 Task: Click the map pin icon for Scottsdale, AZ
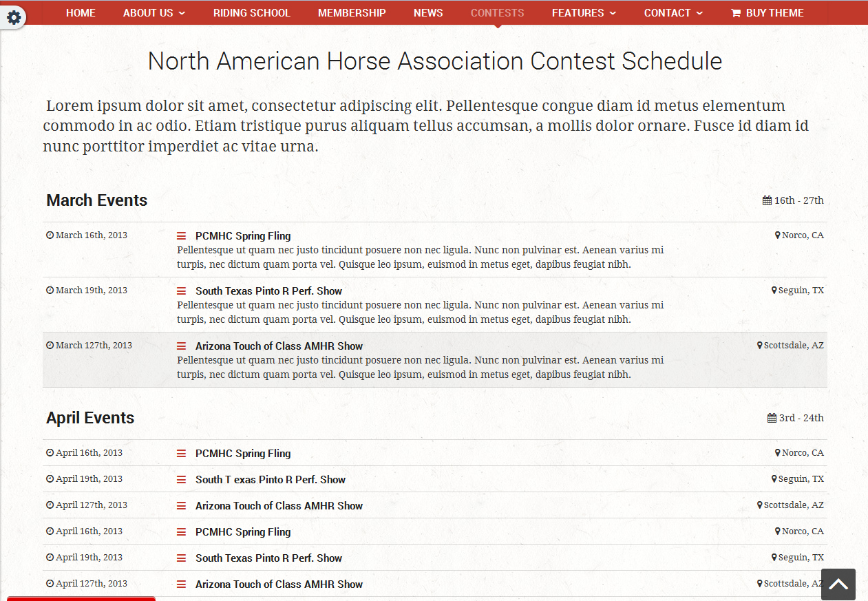(x=759, y=345)
